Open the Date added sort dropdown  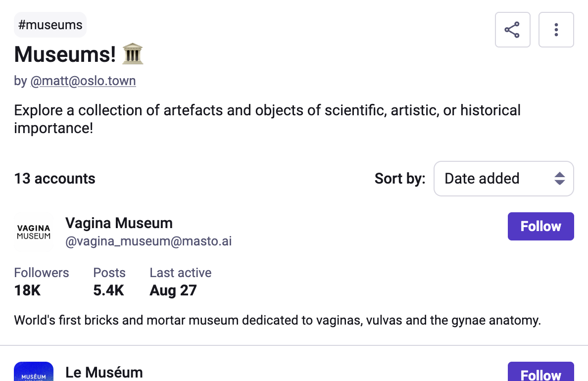[504, 179]
